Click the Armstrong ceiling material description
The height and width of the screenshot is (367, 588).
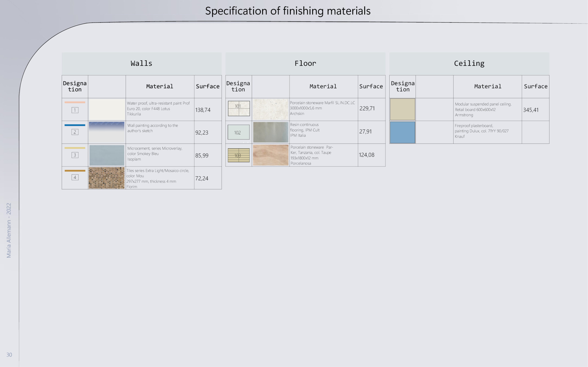483,109
